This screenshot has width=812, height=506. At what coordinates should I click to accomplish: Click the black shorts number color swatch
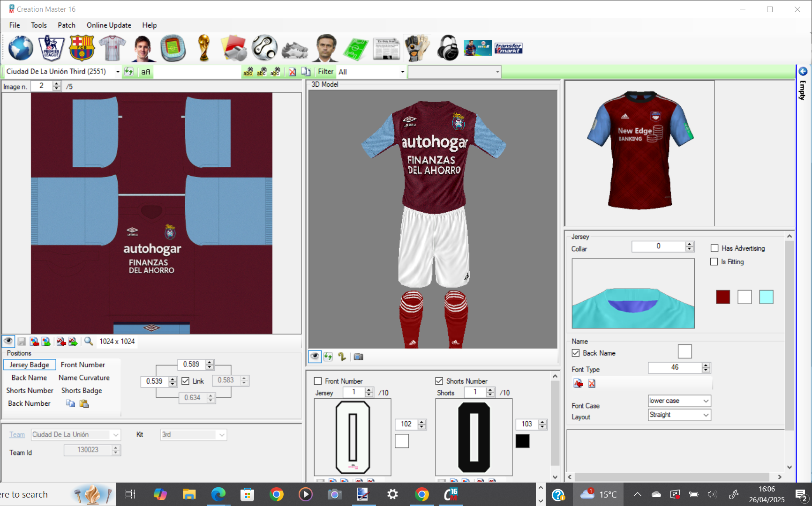523,441
